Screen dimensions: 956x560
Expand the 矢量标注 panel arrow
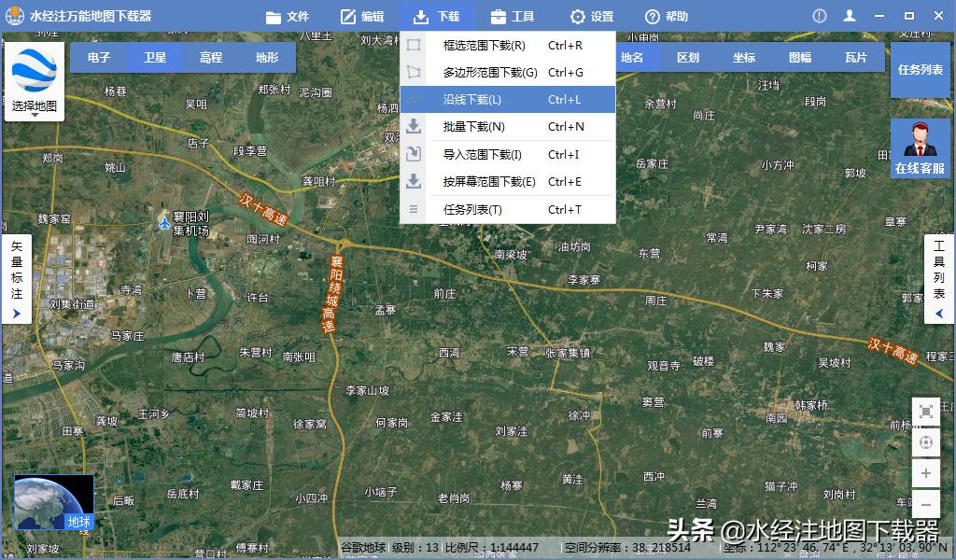click(x=16, y=314)
